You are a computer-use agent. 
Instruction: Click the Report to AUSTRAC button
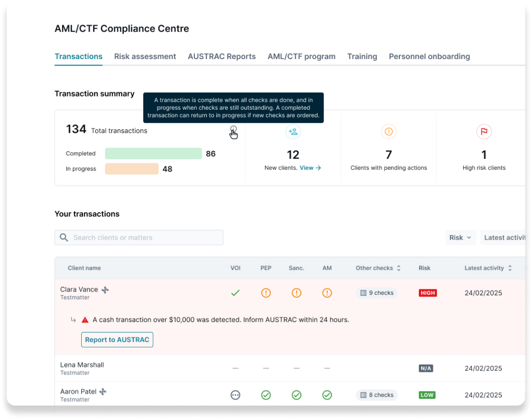117,340
